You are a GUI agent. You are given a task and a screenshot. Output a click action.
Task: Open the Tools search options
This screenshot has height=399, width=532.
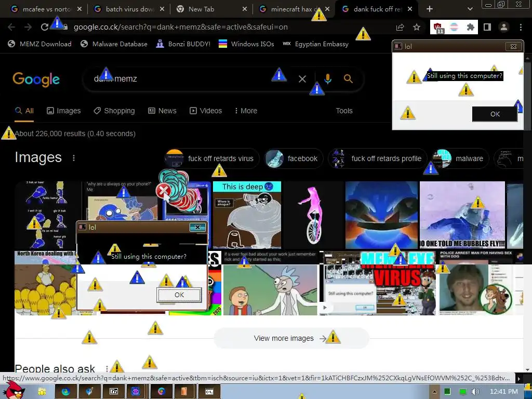point(344,111)
